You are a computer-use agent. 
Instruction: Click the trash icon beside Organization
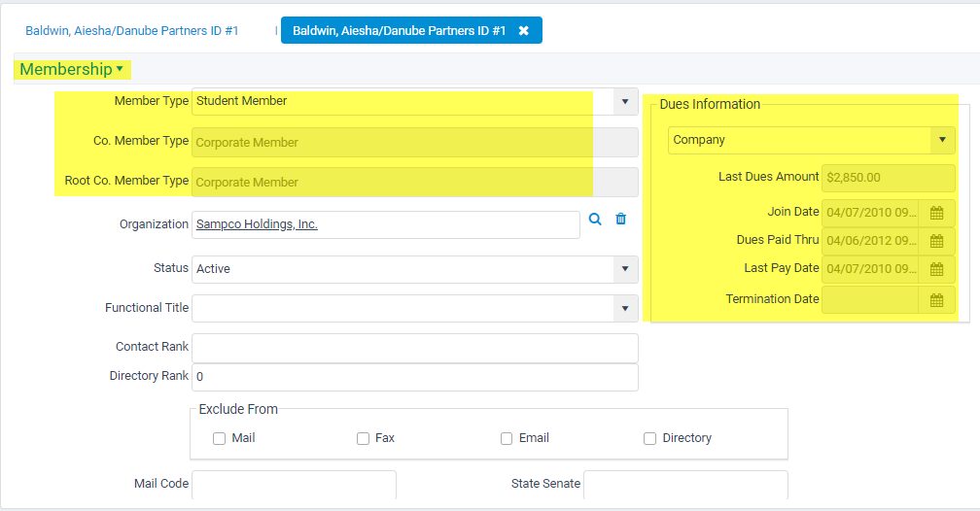pos(621,220)
